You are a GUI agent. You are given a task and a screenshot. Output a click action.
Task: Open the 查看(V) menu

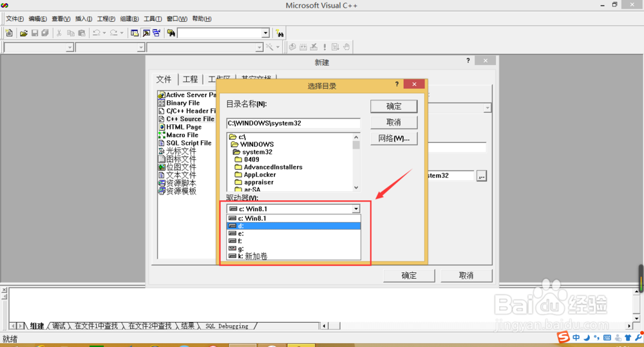(x=61, y=19)
